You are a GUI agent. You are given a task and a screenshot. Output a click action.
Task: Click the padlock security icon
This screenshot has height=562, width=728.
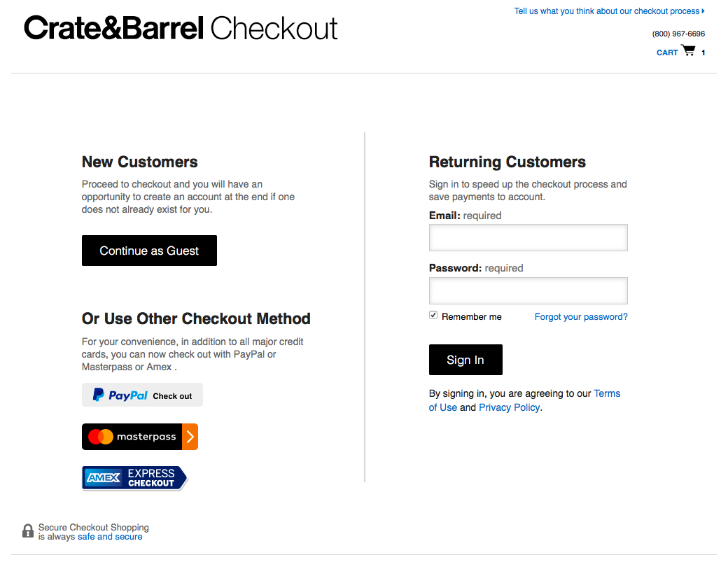(x=27, y=531)
